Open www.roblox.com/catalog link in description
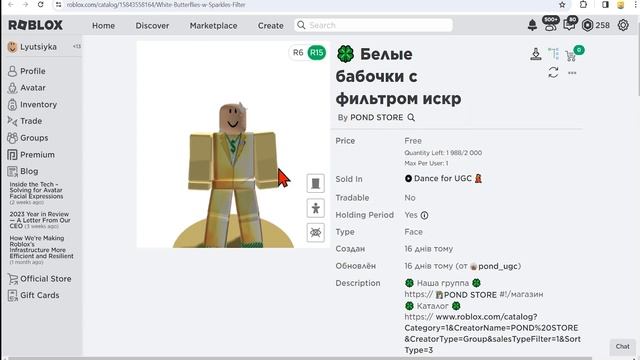The image size is (640, 360). [x=492, y=333]
